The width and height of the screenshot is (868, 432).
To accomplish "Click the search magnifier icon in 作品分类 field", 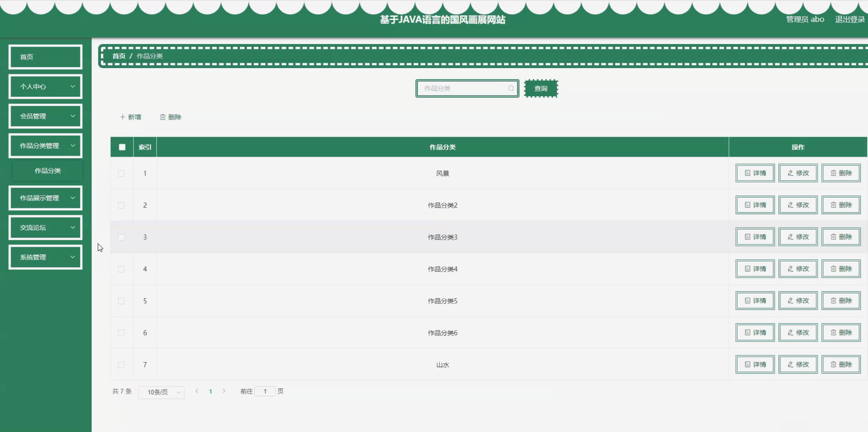I will pyautogui.click(x=511, y=88).
